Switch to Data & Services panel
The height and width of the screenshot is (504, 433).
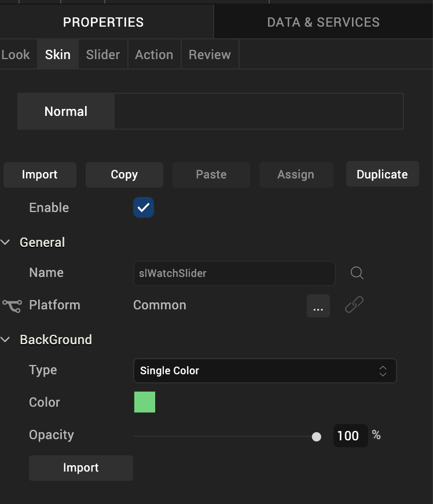pyautogui.click(x=323, y=22)
